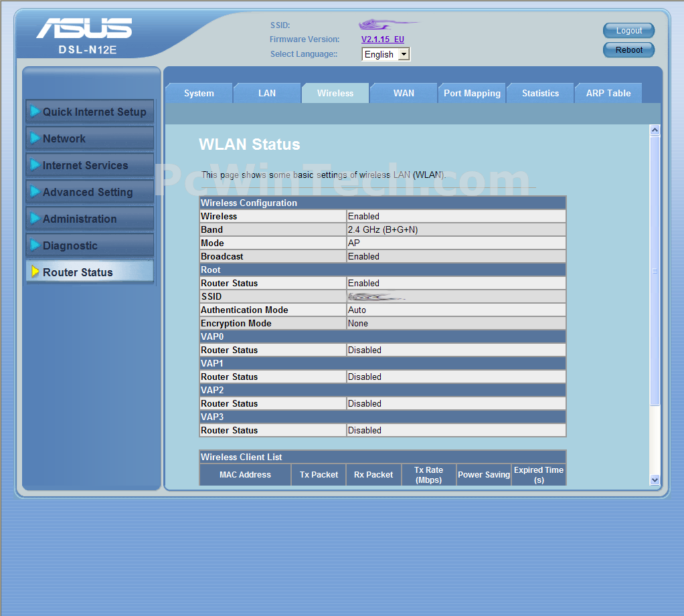Open the Network menu
The image size is (684, 616).
[x=90, y=138]
